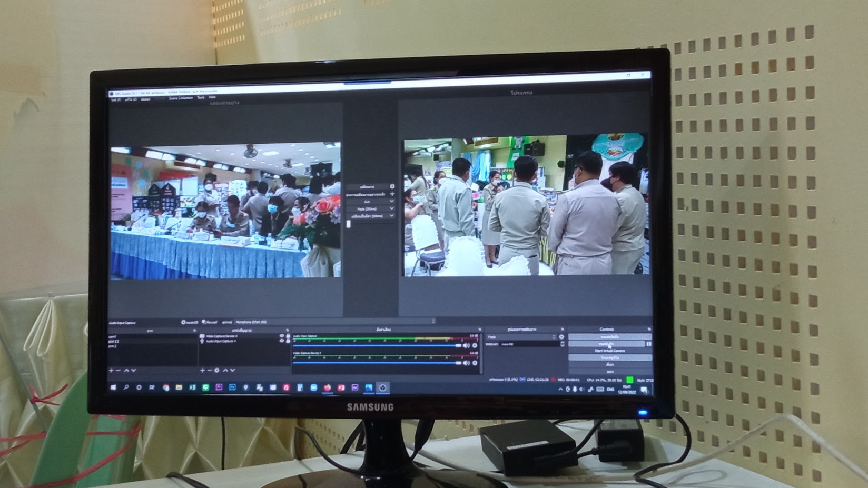
Task: Toggle lock on Video Capture Device 4 source
Action: 288,336
